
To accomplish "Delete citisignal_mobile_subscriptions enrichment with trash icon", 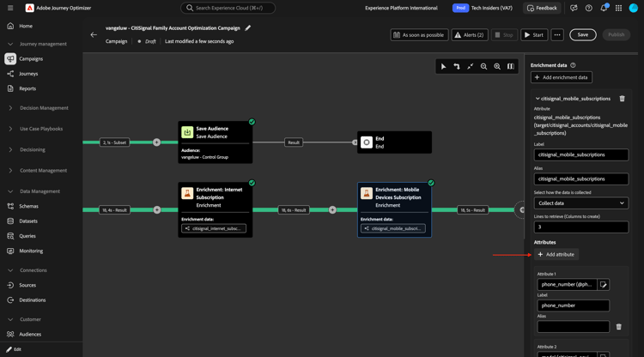I will tap(622, 99).
